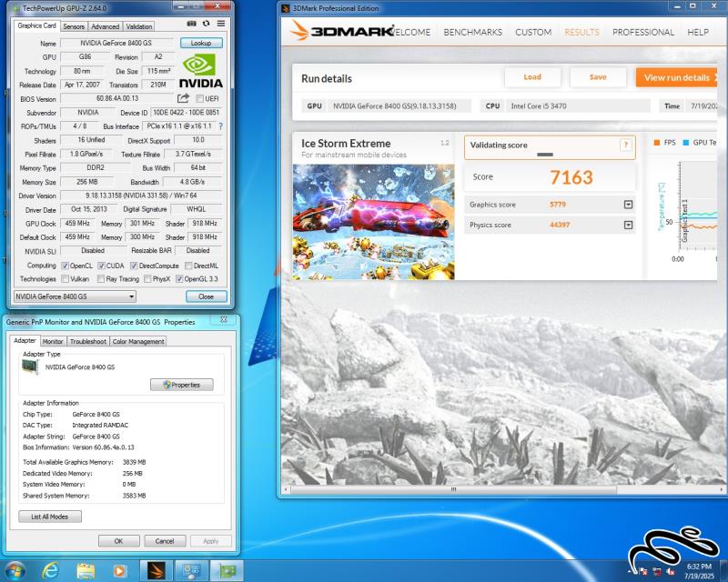Toggle the DirectML checkbox
Image resolution: width=728 pixels, height=582 pixels.
coord(188,266)
